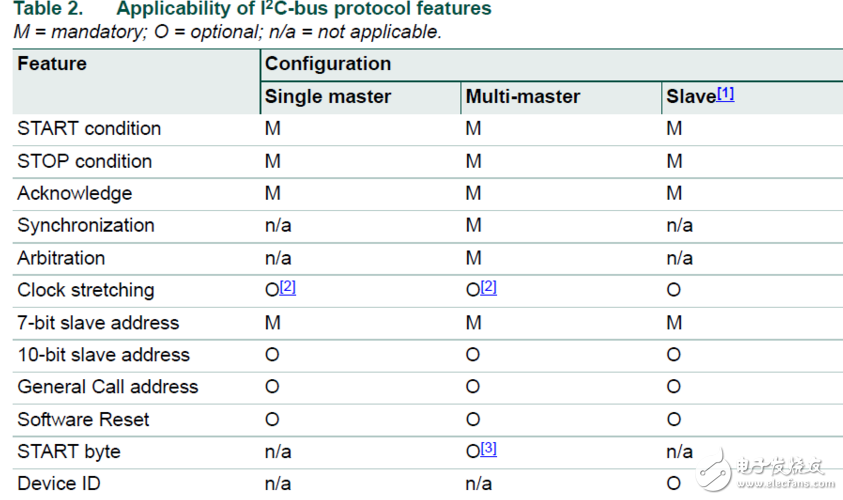Click the Configuration header cell

(x=327, y=64)
